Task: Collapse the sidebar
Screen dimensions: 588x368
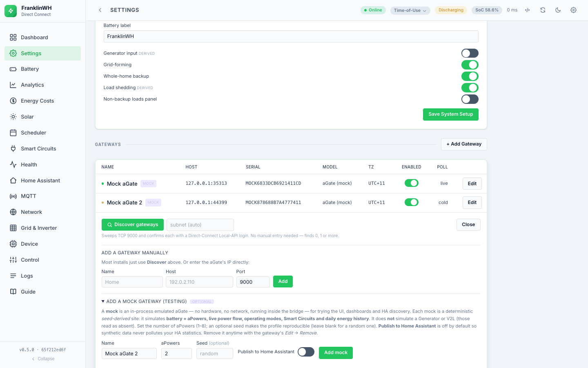Action: [x=43, y=359]
